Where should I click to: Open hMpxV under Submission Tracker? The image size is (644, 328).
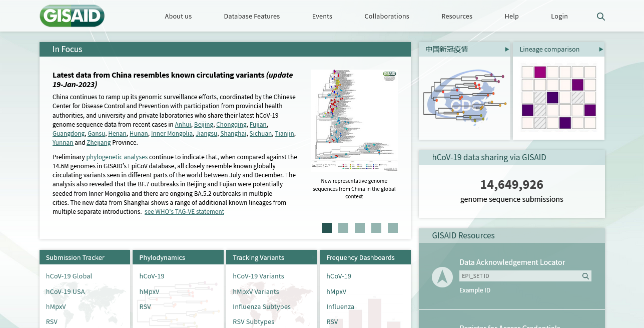click(x=56, y=306)
